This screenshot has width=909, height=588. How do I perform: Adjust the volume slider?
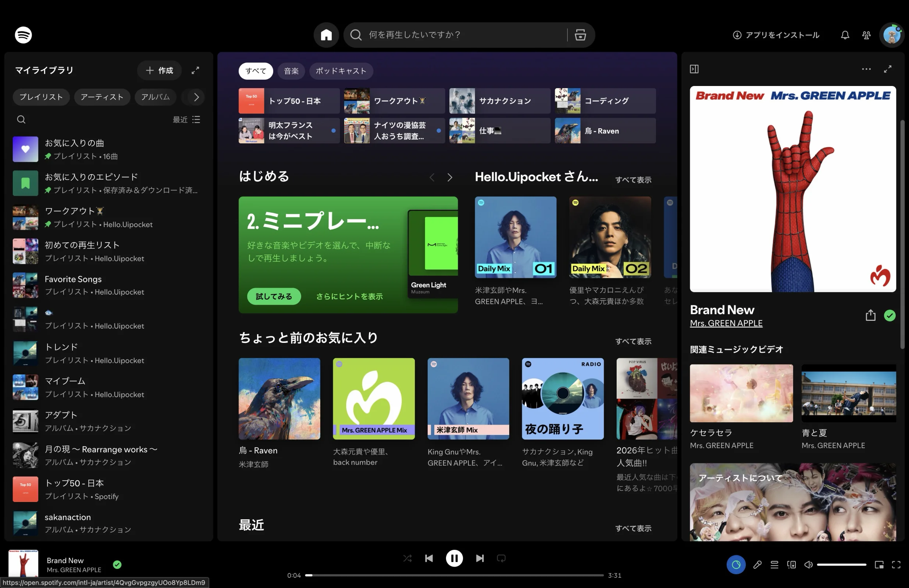pos(841,564)
